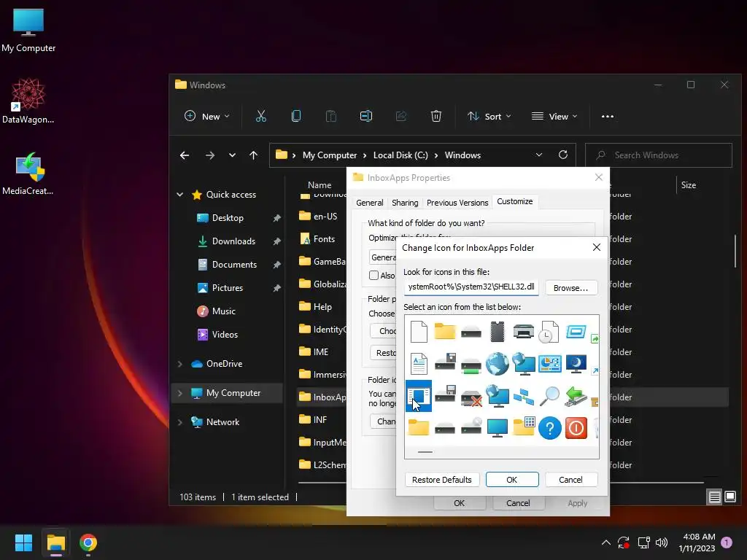Open the MediaCreat desktop icon

click(28, 174)
